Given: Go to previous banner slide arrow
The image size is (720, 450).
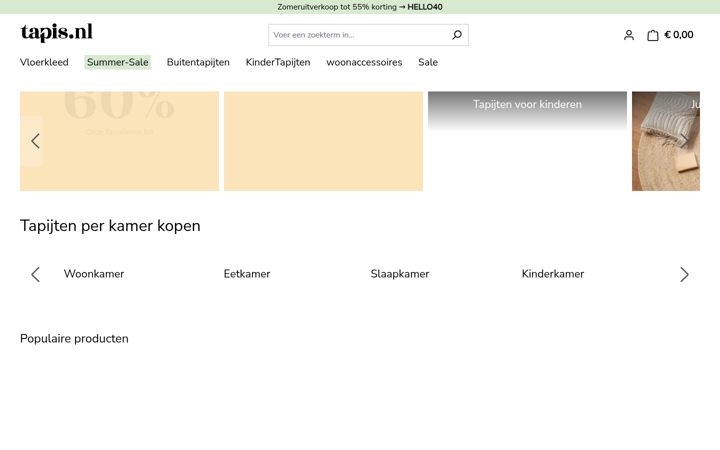Looking at the screenshot, I should pyautogui.click(x=35, y=141).
